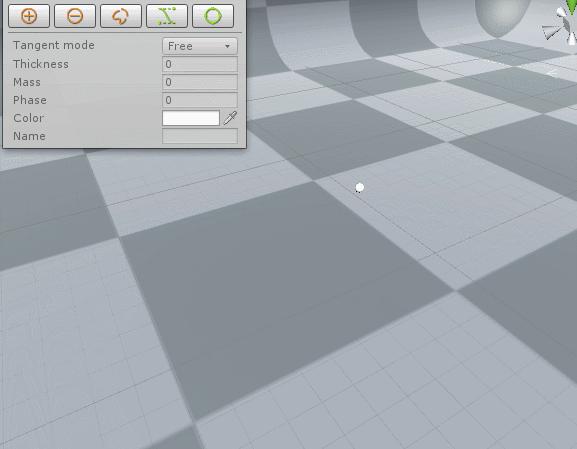The height and width of the screenshot is (449, 577).
Task: Click the Name label
Action: pos(29,136)
